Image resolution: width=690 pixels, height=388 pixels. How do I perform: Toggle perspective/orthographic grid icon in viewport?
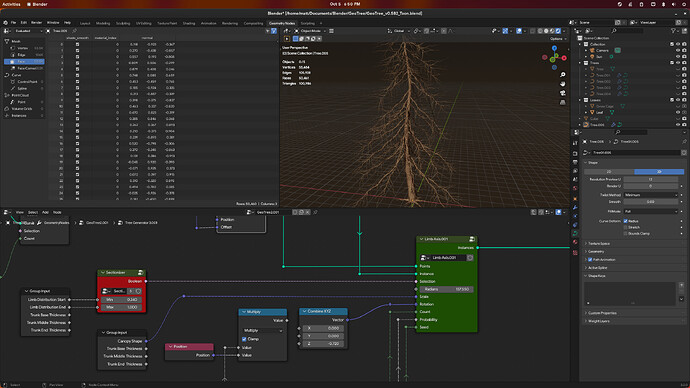coord(562,102)
